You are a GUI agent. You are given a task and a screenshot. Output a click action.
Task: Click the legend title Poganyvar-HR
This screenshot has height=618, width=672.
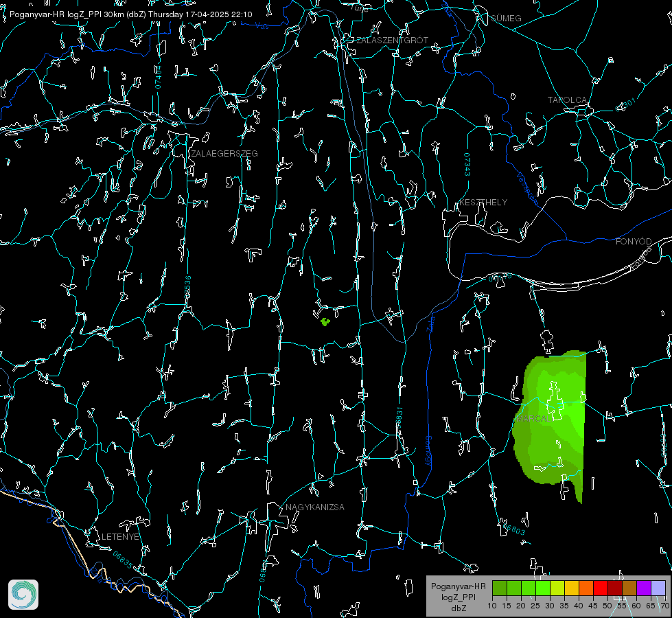(458, 586)
